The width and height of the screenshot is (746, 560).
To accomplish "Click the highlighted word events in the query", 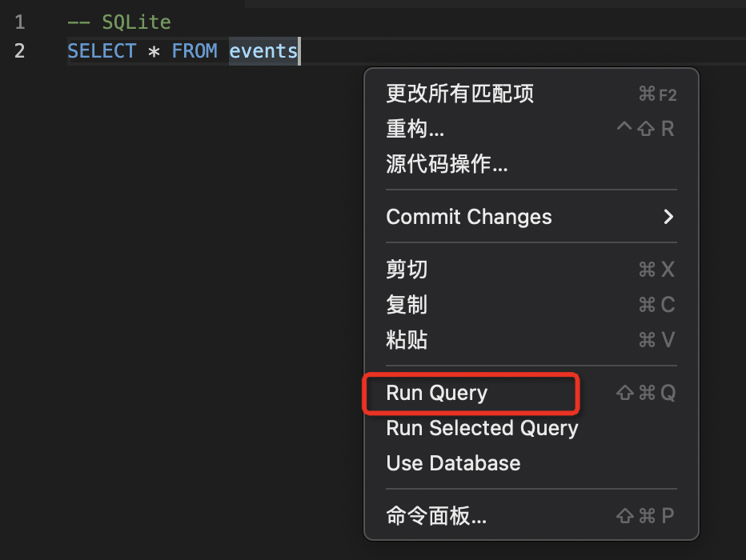I will tap(263, 50).
